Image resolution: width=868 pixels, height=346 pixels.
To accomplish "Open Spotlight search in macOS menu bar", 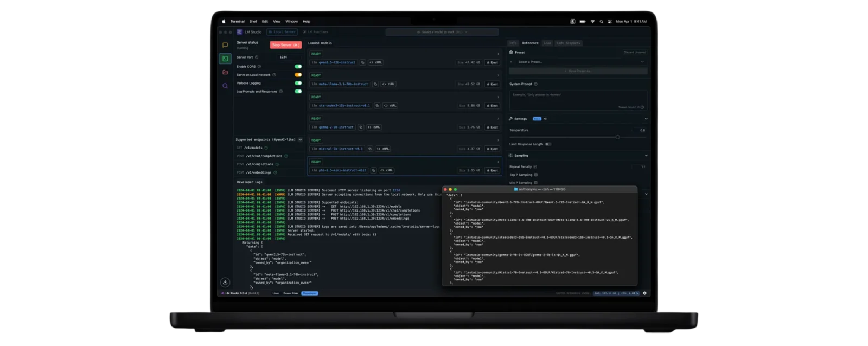I will click(x=601, y=22).
